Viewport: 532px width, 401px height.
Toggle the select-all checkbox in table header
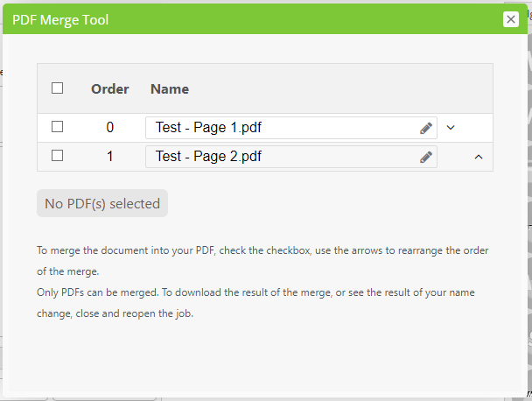coord(57,88)
